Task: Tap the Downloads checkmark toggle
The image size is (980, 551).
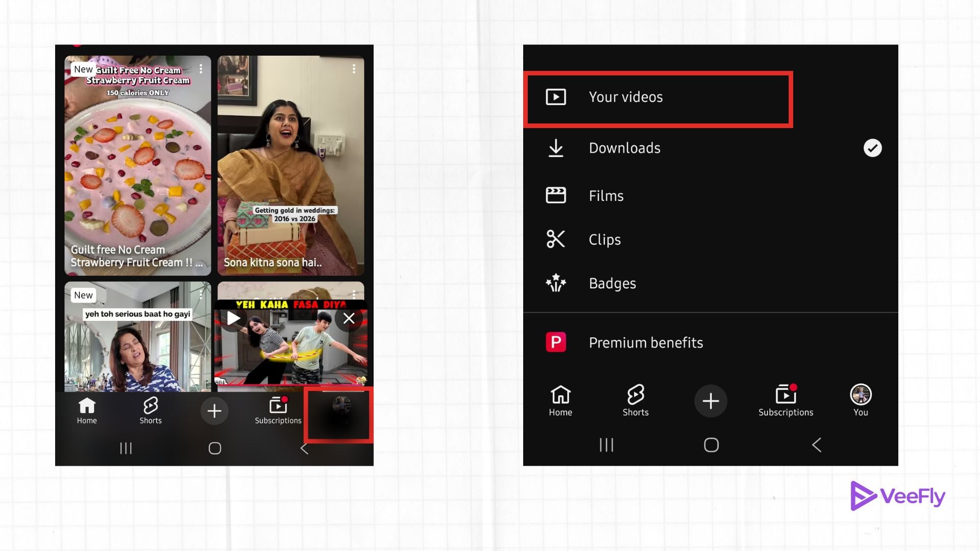Action: [873, 148]
